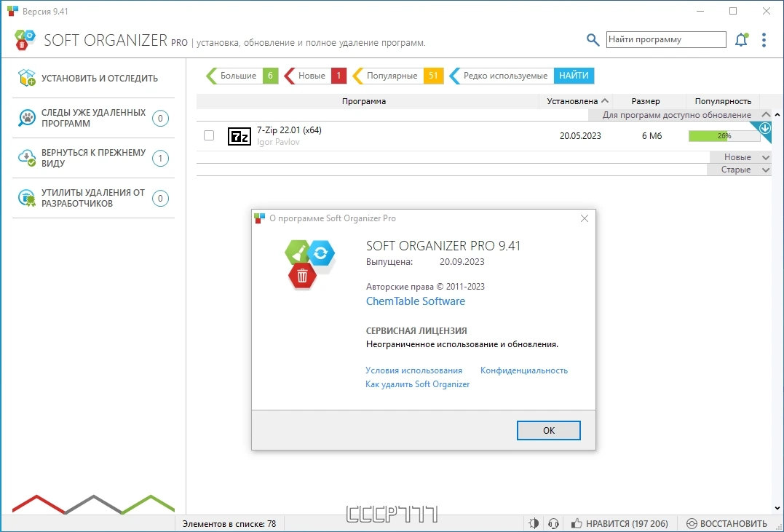This screenshot has height=532, width=784.
Task: Click the list scrollbar down arrow
Action: tap(777, 509)
